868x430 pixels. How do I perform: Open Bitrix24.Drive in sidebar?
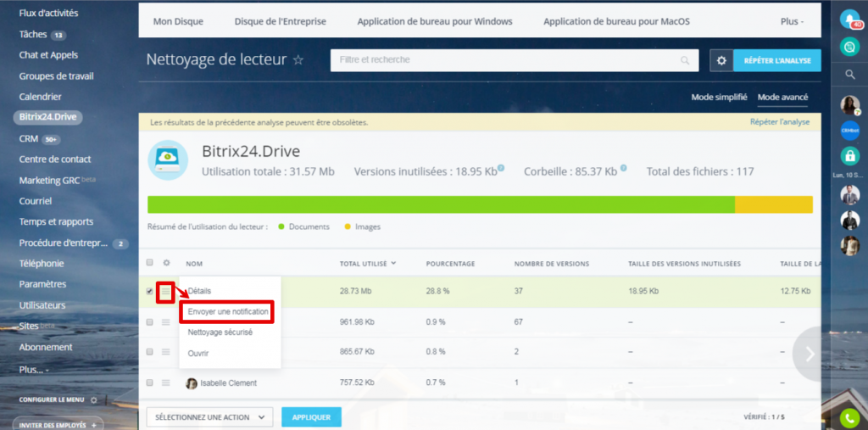click(47, 118)
